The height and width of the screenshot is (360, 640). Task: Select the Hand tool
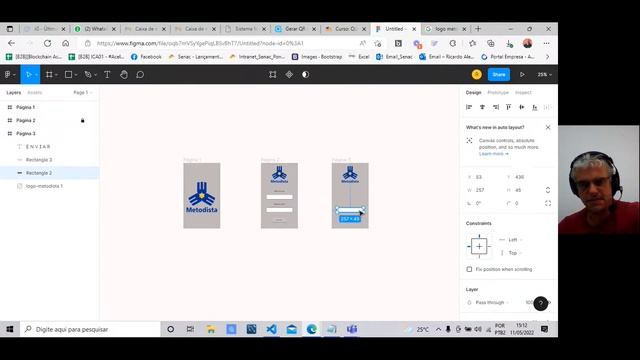tap(124, 75)
